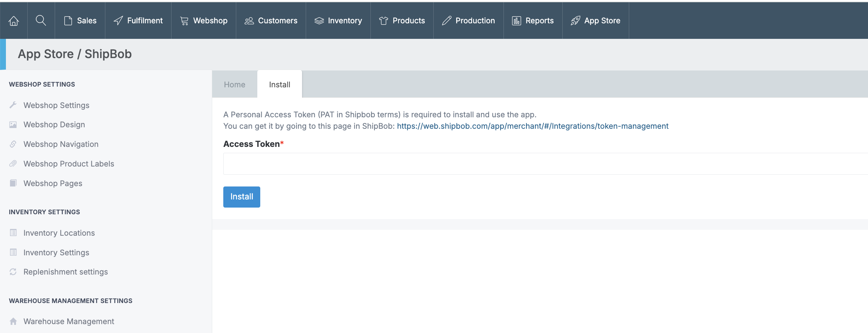The width and height of the screenshot is (868, 333).
Task: Open Inventory Settings in the sidebar
Action: tap(56, 252)
